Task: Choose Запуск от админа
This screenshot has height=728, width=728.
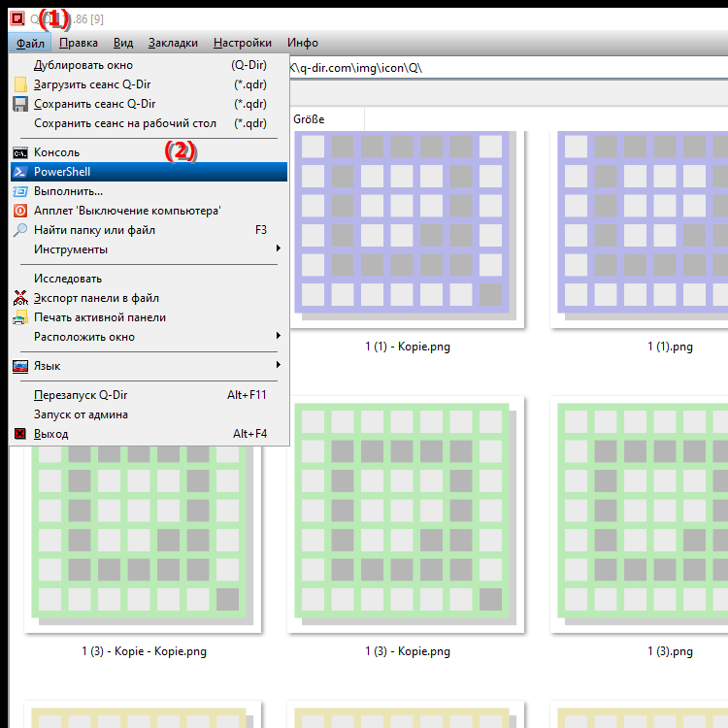Action: pos(149,414)
